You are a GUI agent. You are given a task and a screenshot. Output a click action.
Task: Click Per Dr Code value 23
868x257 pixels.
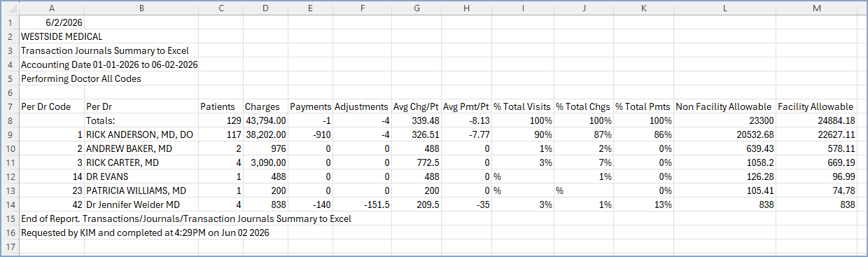[x=52, y=190]
